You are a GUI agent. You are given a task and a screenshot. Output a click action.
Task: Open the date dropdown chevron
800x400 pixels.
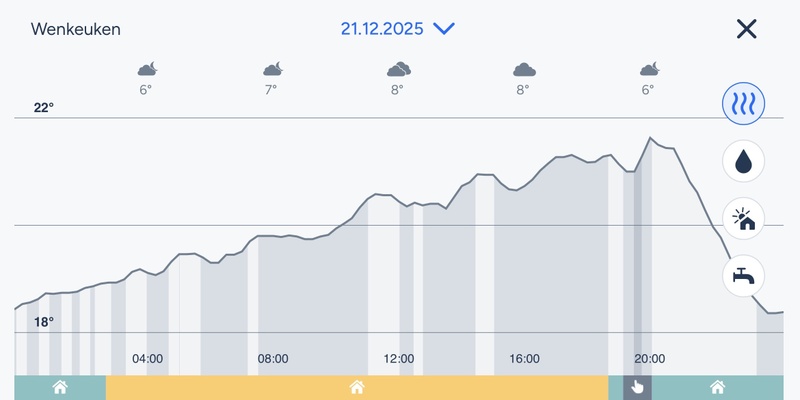tap(444, 29)
